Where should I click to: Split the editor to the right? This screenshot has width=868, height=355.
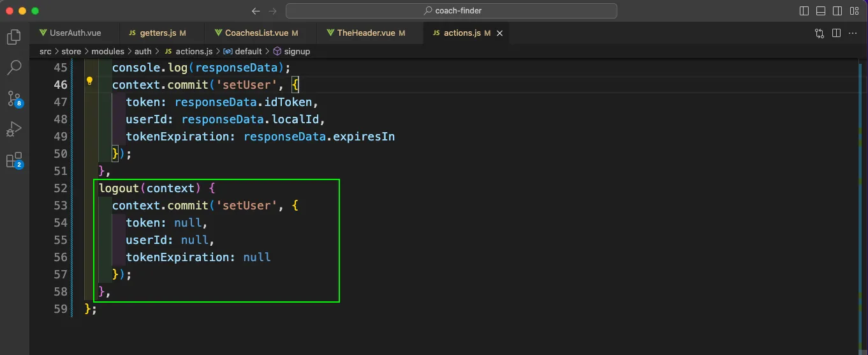[836, 33]
